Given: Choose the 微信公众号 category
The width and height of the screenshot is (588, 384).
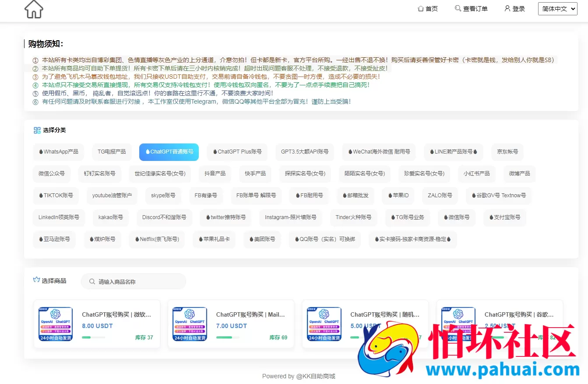Looking at the screenshot, I should (x=52, y=174).
